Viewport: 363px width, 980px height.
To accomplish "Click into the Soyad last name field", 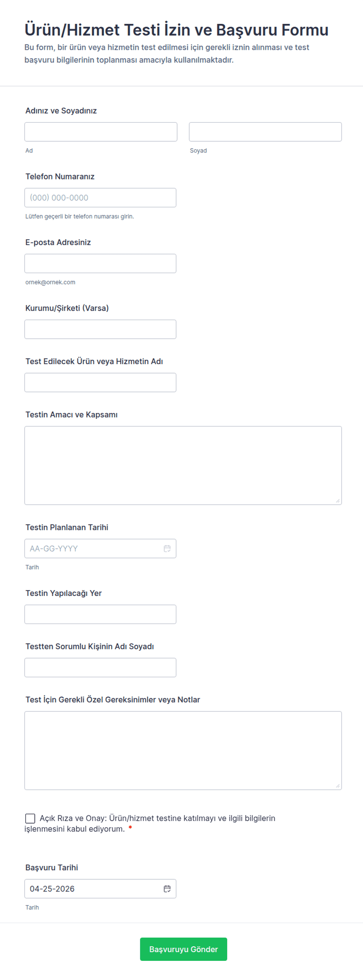I will click(265, 132).
